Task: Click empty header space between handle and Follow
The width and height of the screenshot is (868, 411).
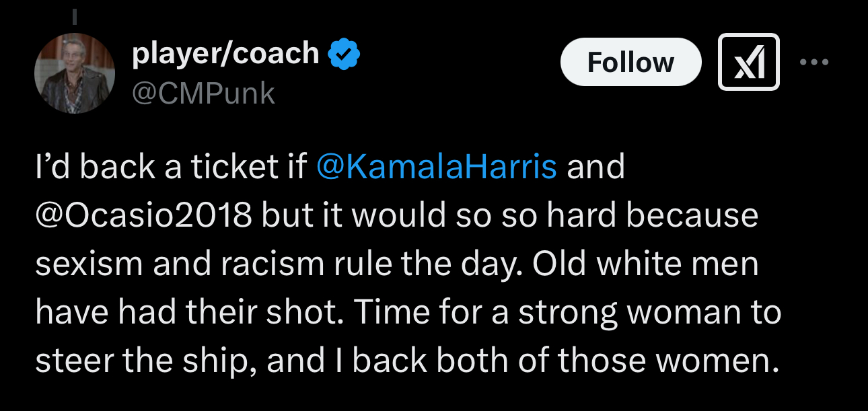Action: pos(417,94)
